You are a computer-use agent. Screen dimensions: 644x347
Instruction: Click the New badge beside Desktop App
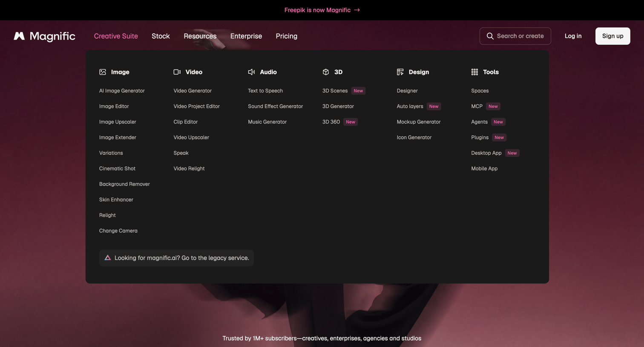[x=512, y=153]
